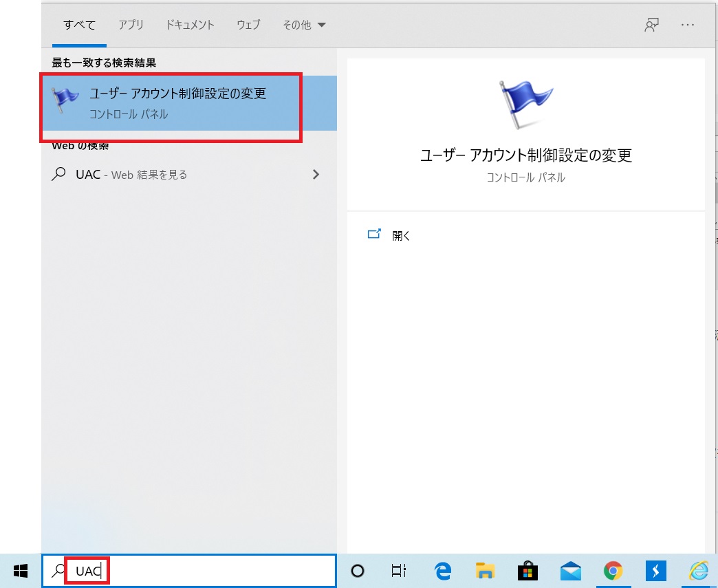Open the ellipsis options menu
This screenshot has width=718, height=588.
pyautogui.click(x=687, y=25)
